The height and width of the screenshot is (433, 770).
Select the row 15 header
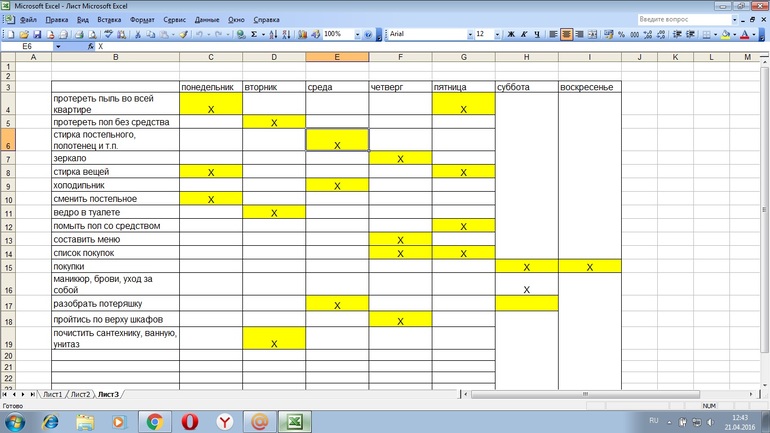point(8,267)
